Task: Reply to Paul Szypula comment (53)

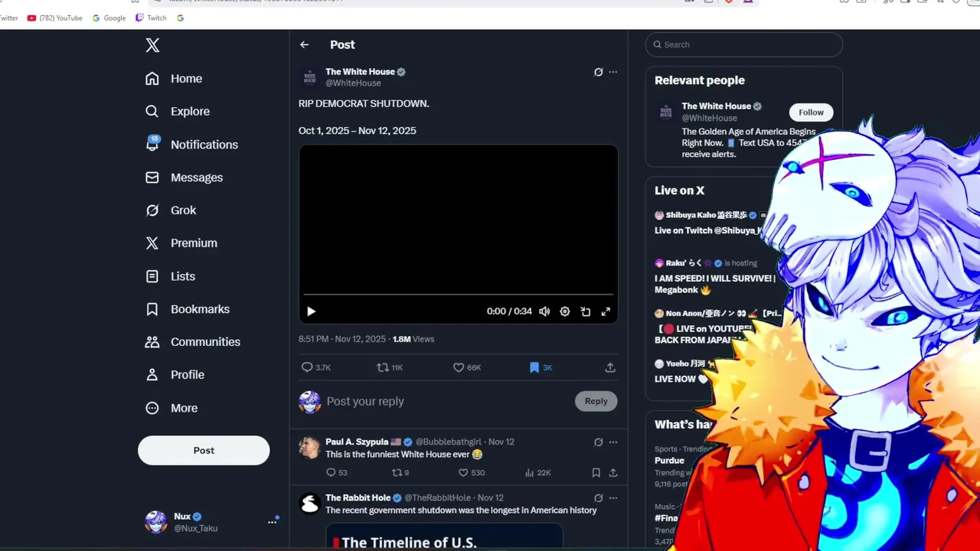Action: (x=337, y=473)
